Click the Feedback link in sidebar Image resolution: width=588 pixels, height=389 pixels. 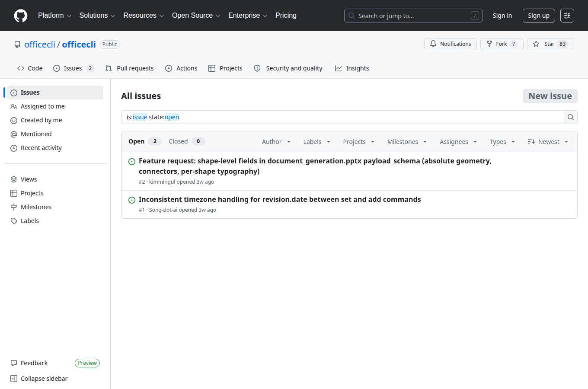(34, 363)
